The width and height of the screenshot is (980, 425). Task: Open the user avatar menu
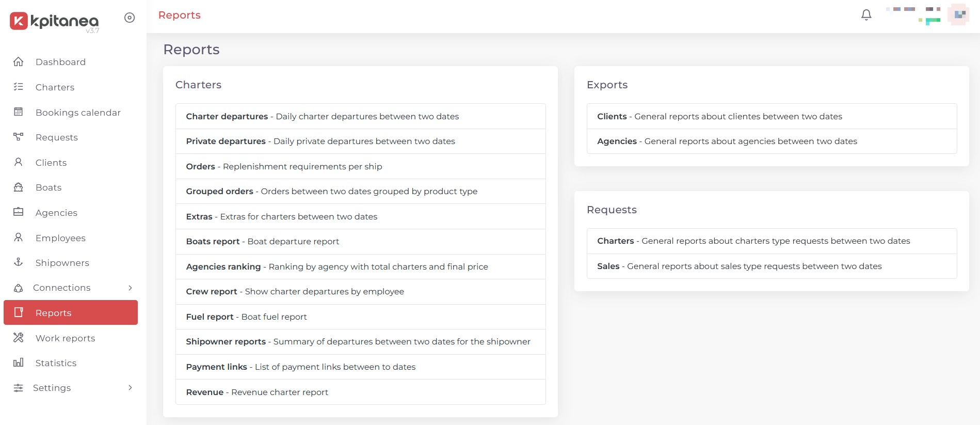click(x=959, y=14)
